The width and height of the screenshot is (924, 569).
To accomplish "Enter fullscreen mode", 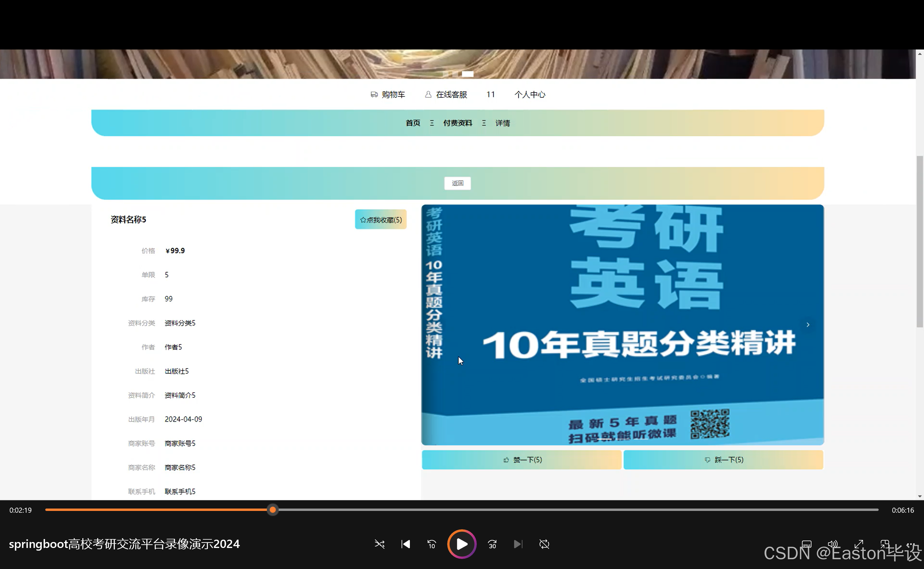I will pos(859,544).
